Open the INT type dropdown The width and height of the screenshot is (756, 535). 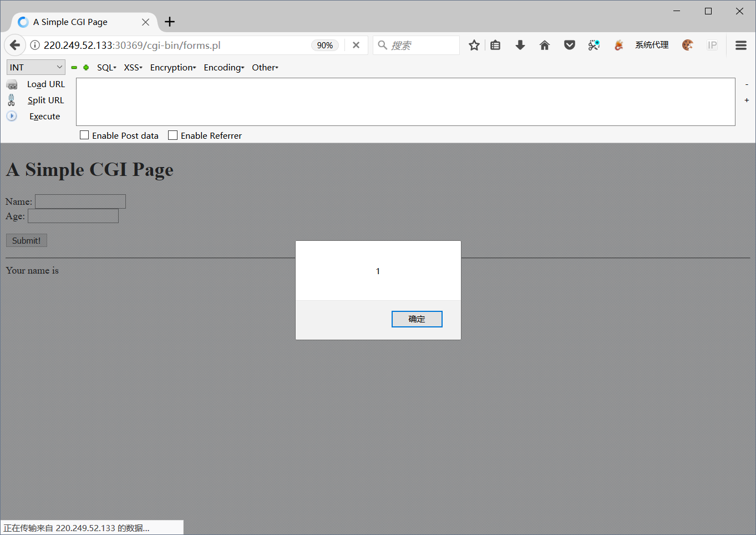coord(35,67)
